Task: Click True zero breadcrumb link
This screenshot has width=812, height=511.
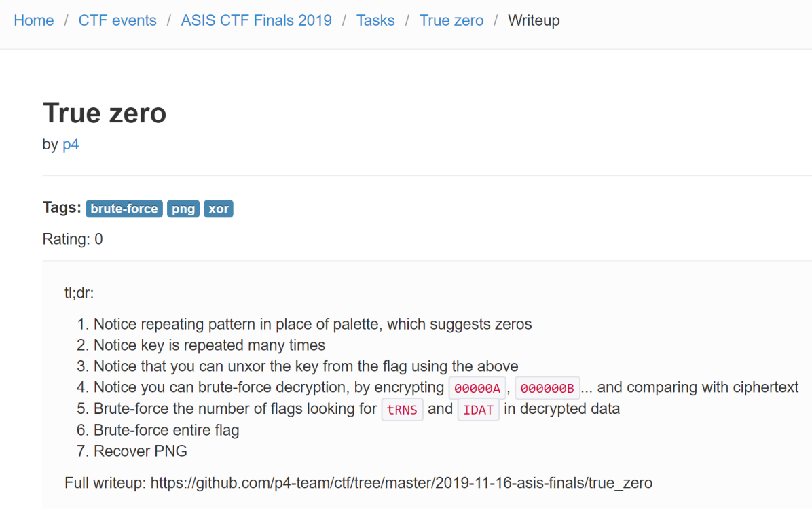Action: 451,20
